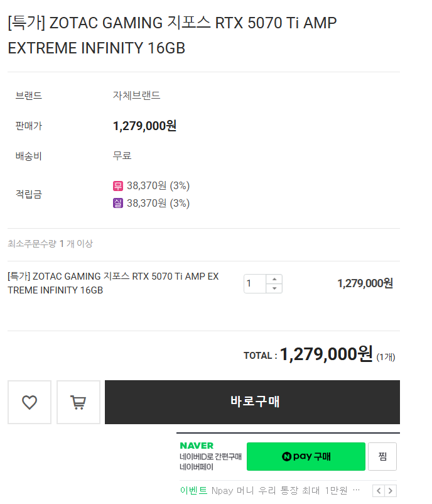Click the pink 무 reward badge icon
Viewport: 432px width, 504px height.
(118, 186)
